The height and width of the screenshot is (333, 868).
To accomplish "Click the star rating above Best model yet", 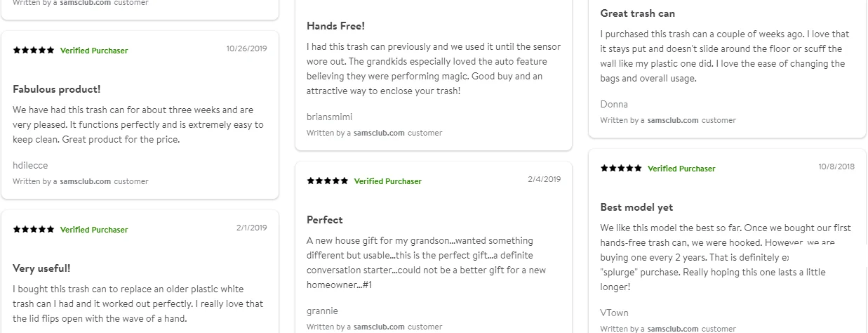I will click(x=621, y=169).
